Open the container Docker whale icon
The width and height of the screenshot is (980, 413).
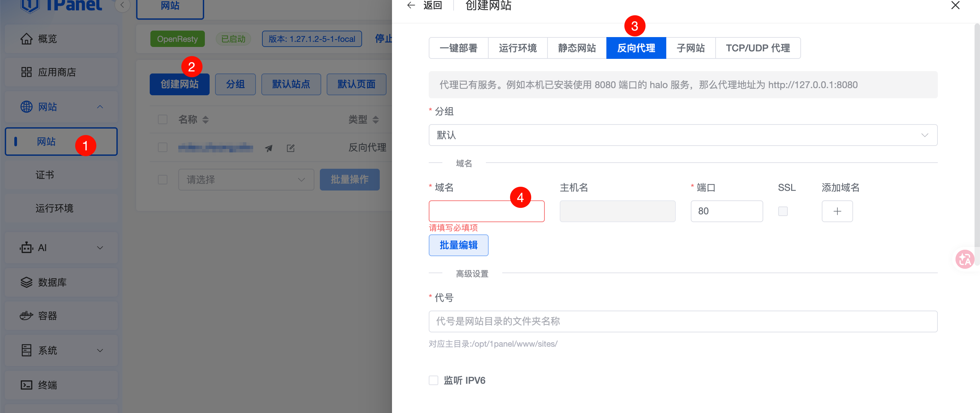point(26,316)
